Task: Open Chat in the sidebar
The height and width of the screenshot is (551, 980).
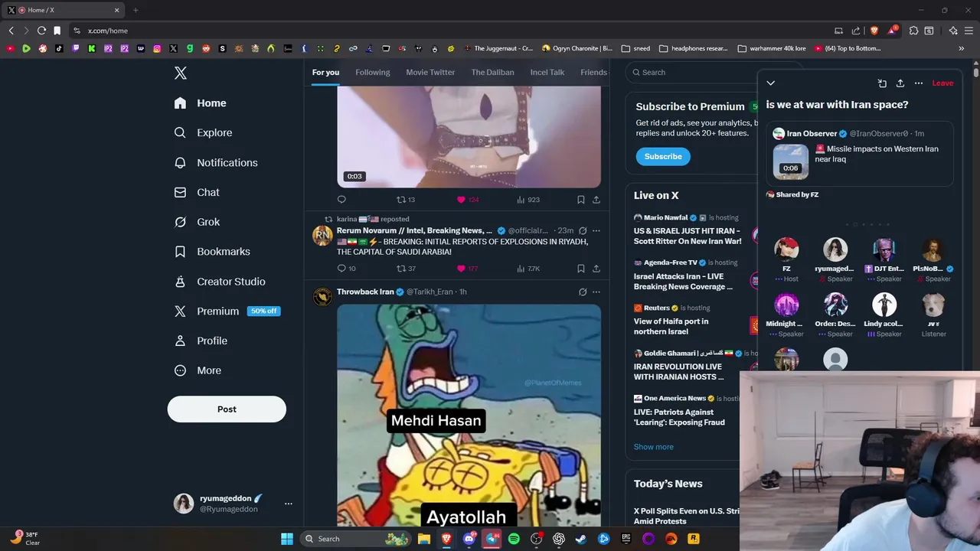Action: coord(197,192)
